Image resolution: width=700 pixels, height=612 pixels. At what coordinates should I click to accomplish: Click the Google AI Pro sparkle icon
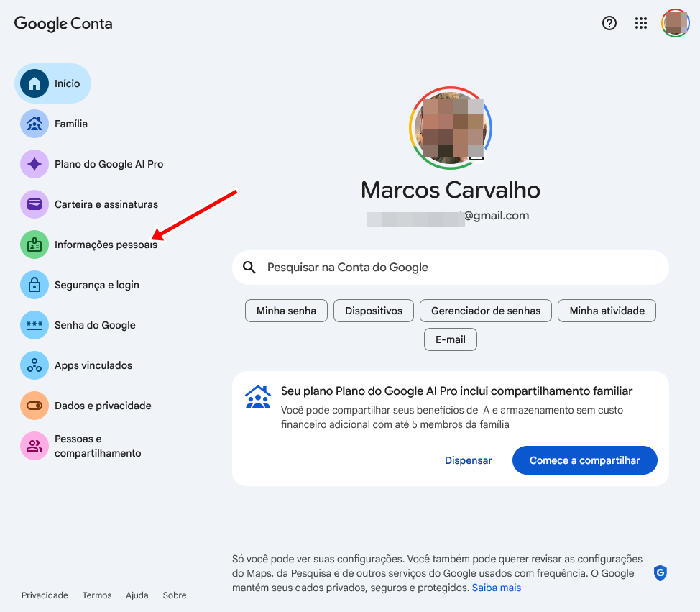click(34, 164)
